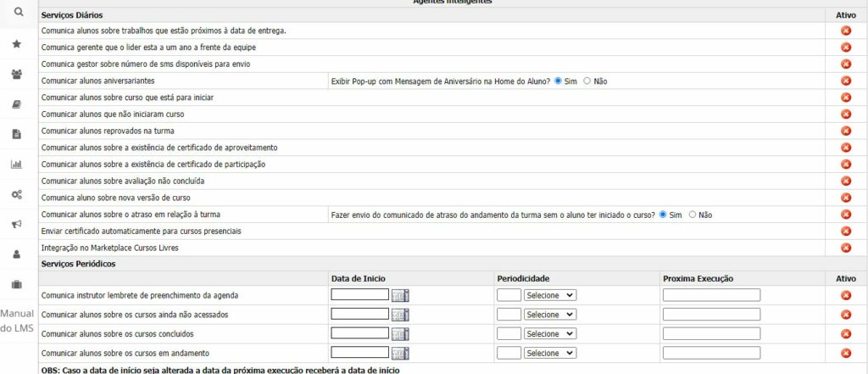Open the search icon in the sidebar
This screenshot has width=868, height=374.
tap(17, 13)
